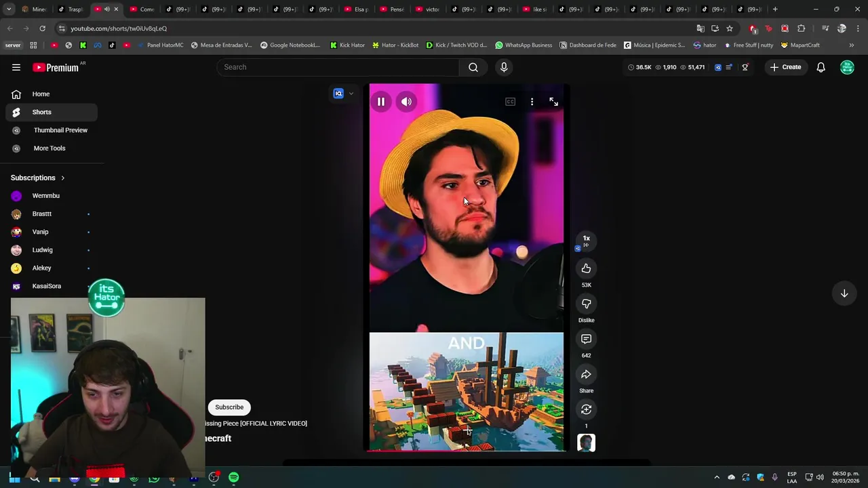Click the Short's progress bar
This screenshot has height=488, width=868.
click(466, 450)
